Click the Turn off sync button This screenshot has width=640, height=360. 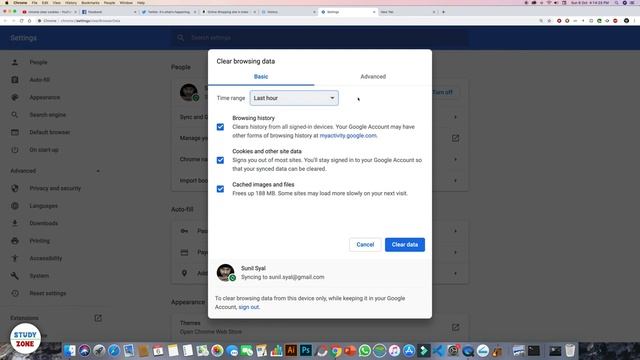coord(443,92)
